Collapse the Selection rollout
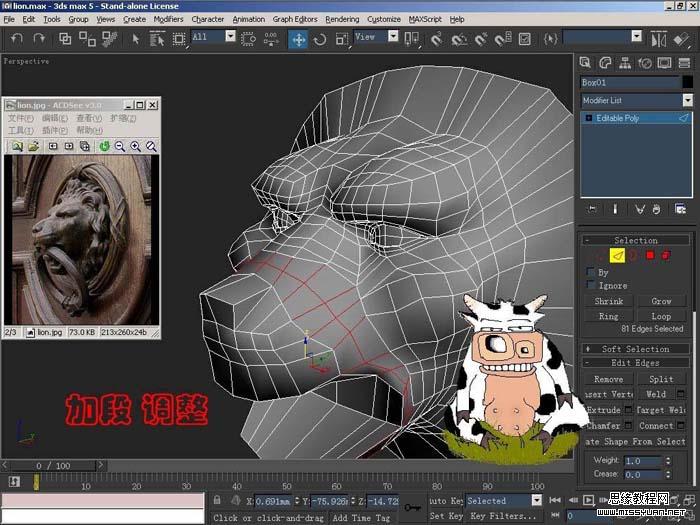This screenshot has height=525, width=700. pyautogui.click(x=636, y=240)
